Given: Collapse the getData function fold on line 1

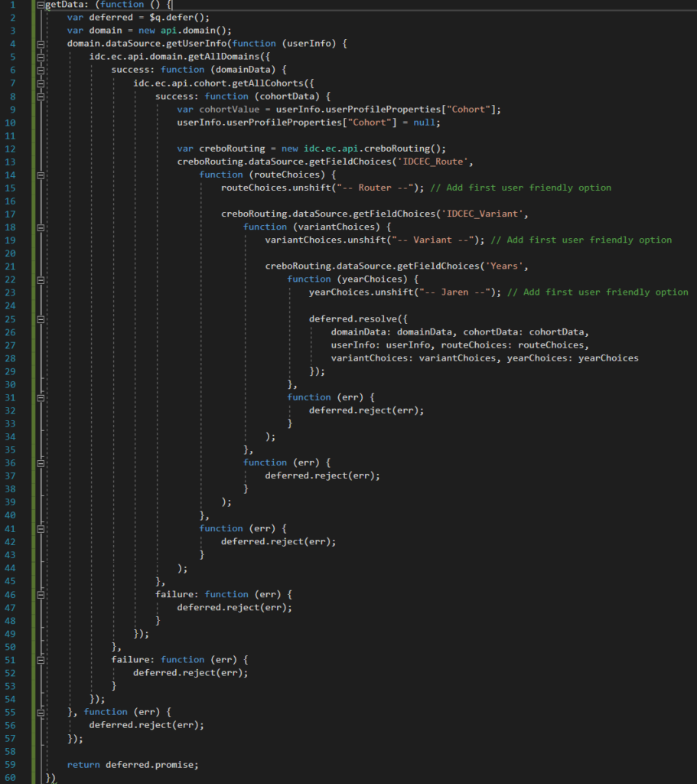Looking at the screenshot, I should tap(41, 5).
